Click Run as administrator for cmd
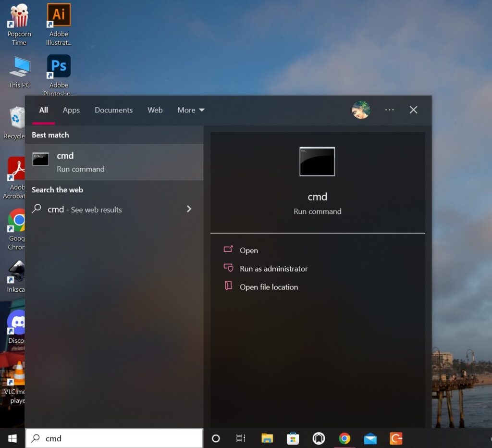The image size is (492, 448). [273, 269]
